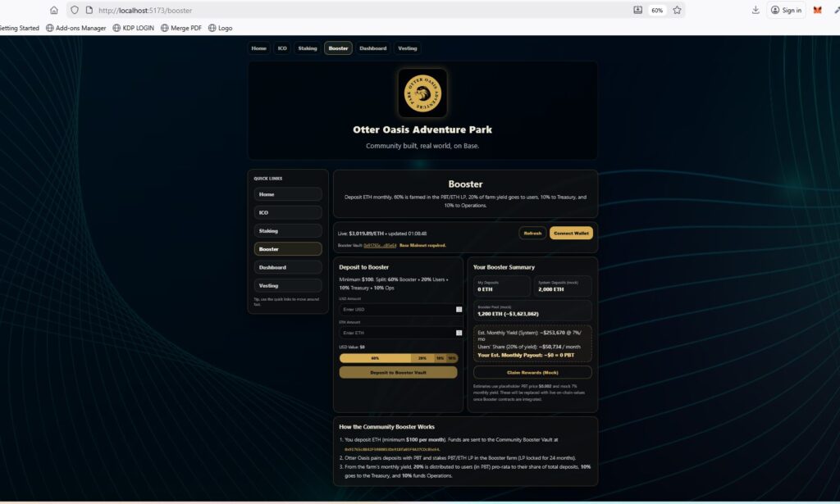Focus the Enter USD amount field
The image size is (840, 504).
(396, 309)
